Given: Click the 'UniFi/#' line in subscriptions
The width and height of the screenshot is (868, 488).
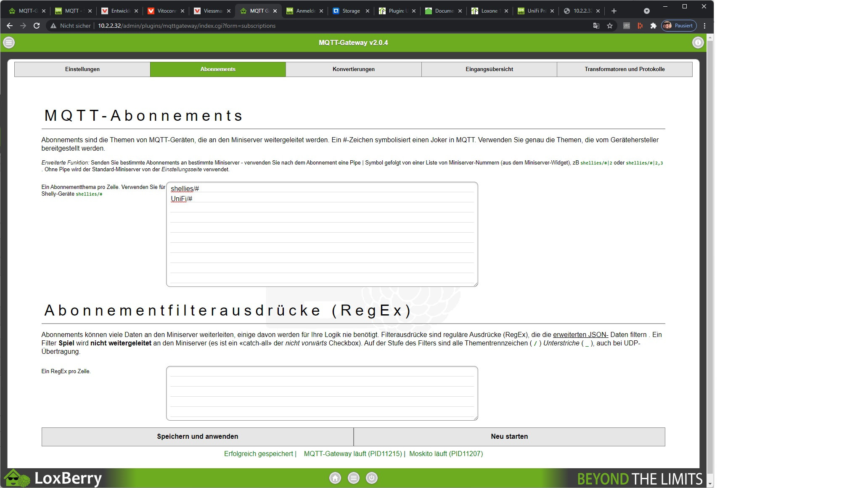Looking at the screenshot, I should point(181,199).
